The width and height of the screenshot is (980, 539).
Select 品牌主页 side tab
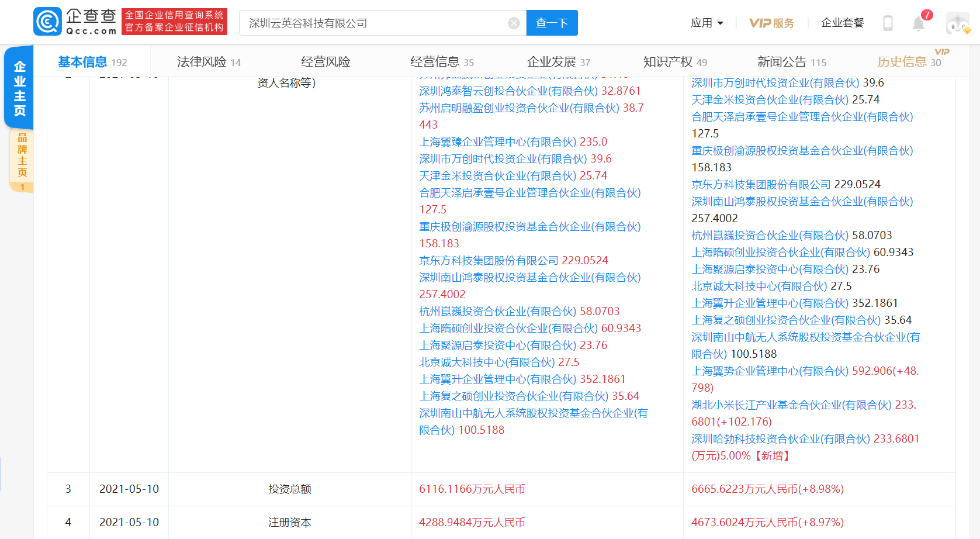pos(22,160)
